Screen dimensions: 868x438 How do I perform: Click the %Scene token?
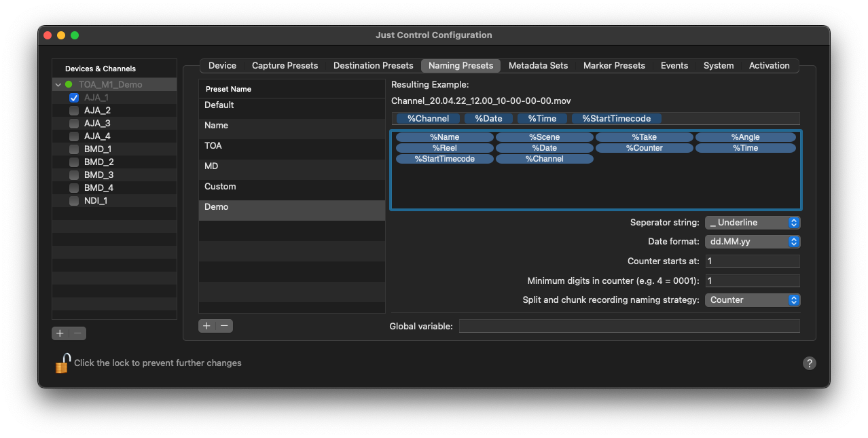point(545,137)
